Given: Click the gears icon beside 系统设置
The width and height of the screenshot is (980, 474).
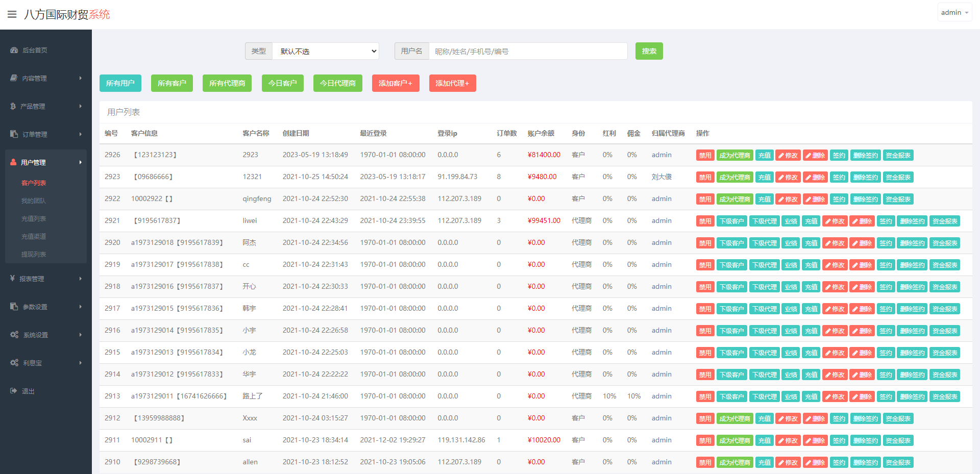Looking at the screenshot, I should coord(14,335).
